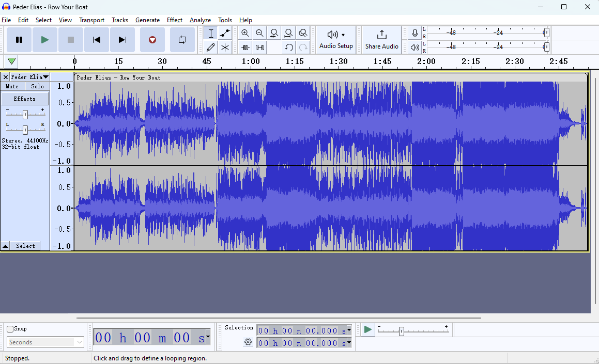Open the Effect menu
599x364 pixels.
pos(175,20)
